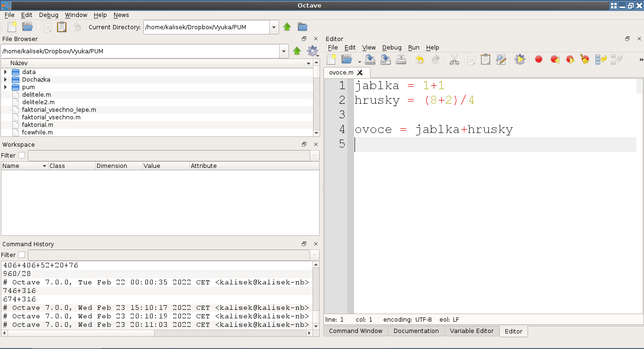Expand the Dochazka folder tree node
The width and height of the screenshot is (644, 349).
coord(5,80)
